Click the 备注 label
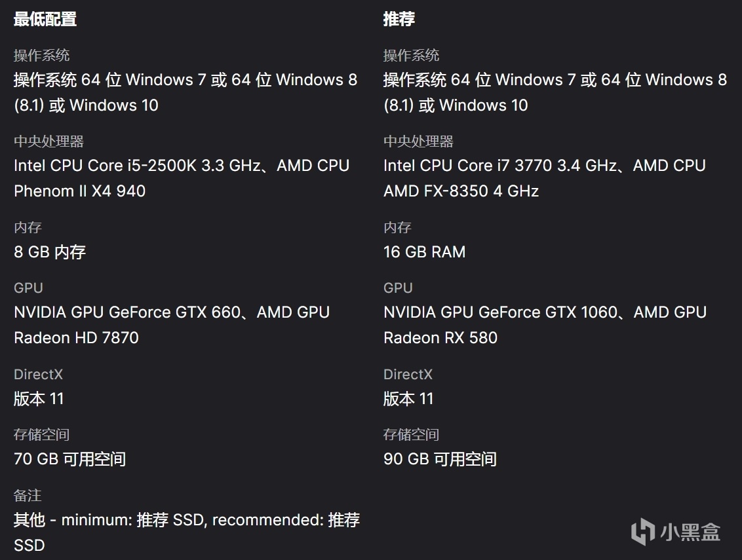Image resolution: width=742 pixels, height=560 pixels. pos(28,496)
